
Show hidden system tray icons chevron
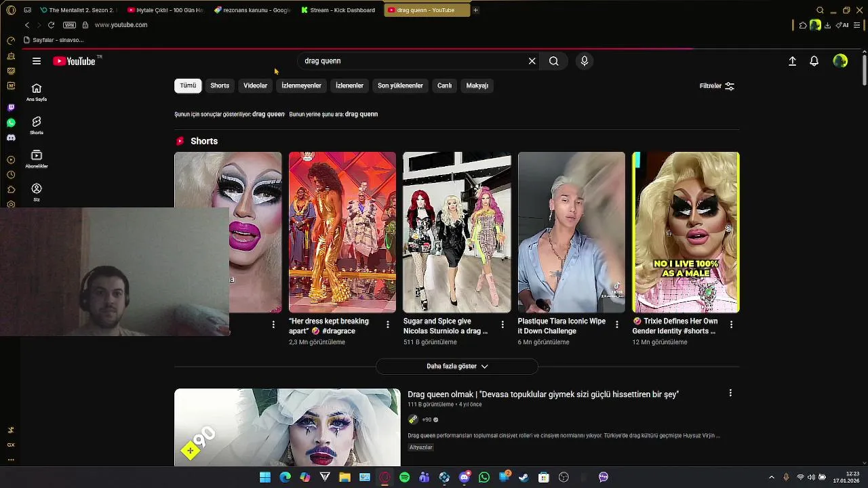(x=772, y=477)
